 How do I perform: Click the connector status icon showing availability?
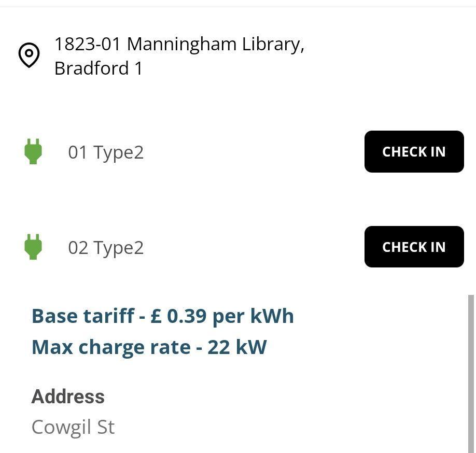(x=33, y=152)
